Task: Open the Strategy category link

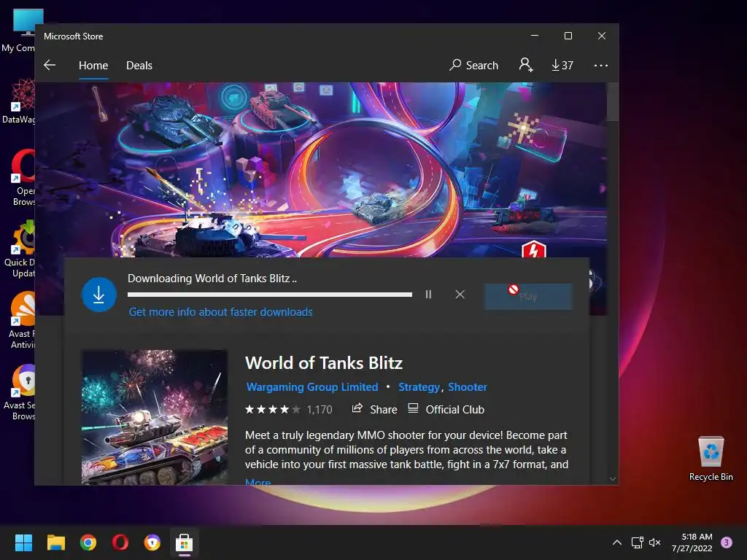Action: [x=419, y=386]
